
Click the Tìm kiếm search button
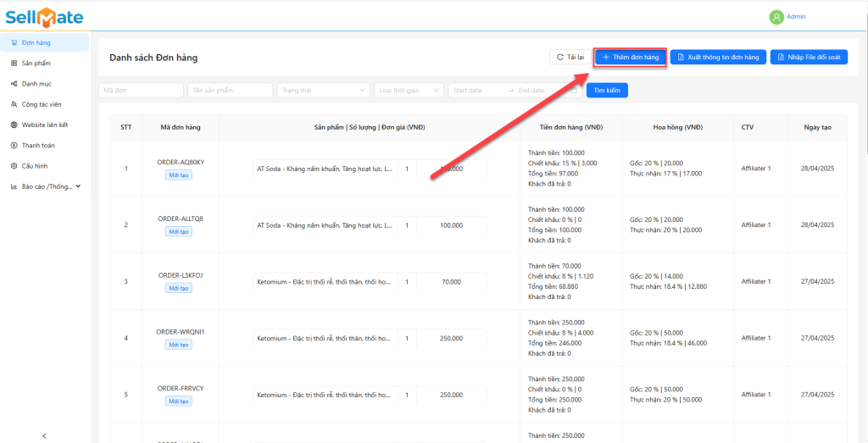pos(607,90)
